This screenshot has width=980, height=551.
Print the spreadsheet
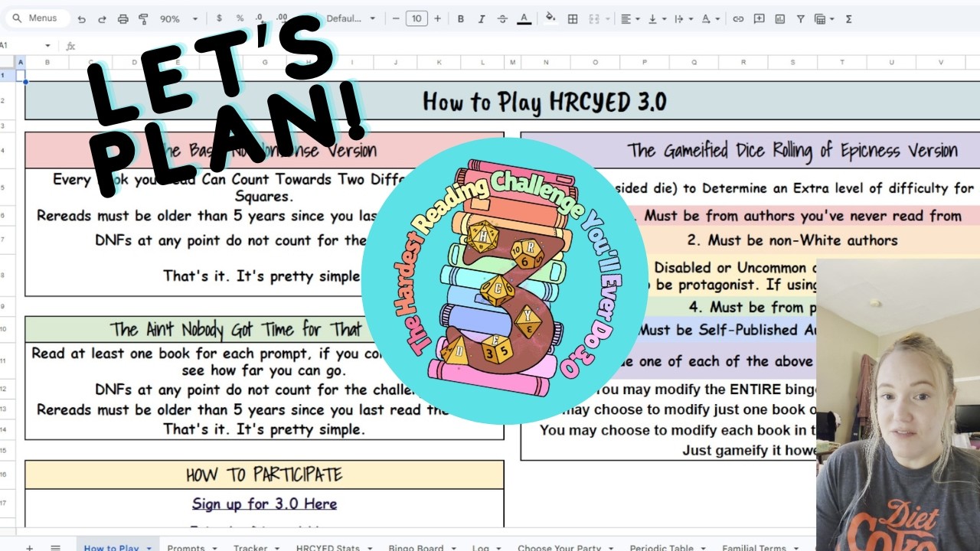coord(122,19)
